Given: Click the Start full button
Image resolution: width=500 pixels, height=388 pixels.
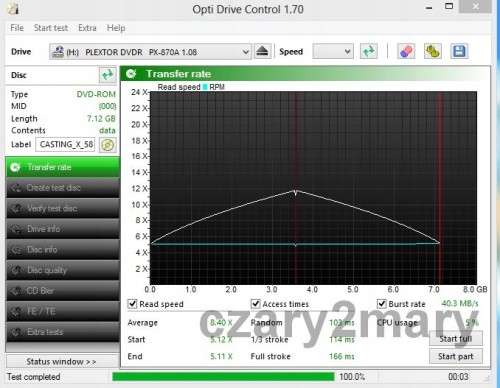Looking at the screenshot, I should tap(456, 339).
